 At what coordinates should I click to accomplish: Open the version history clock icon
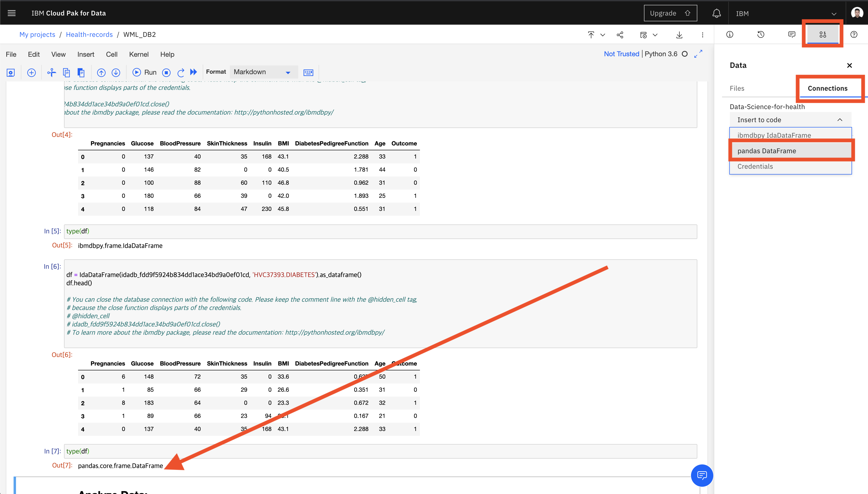[x=760, y=34]
